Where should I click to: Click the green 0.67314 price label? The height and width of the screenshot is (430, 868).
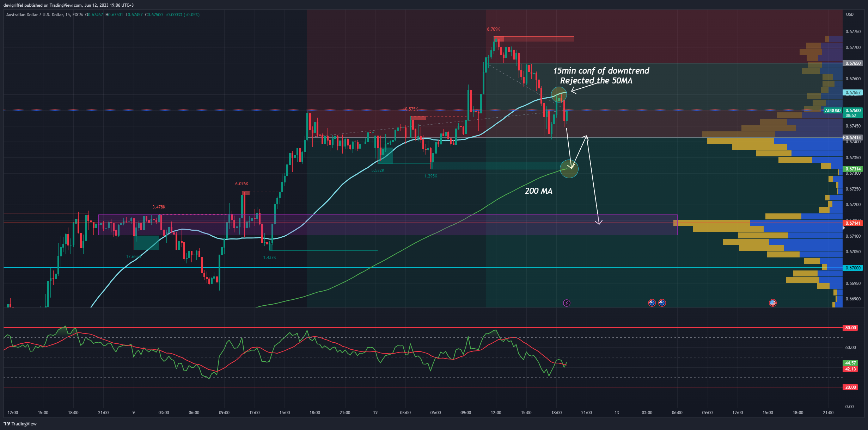[x=853, y=169]
